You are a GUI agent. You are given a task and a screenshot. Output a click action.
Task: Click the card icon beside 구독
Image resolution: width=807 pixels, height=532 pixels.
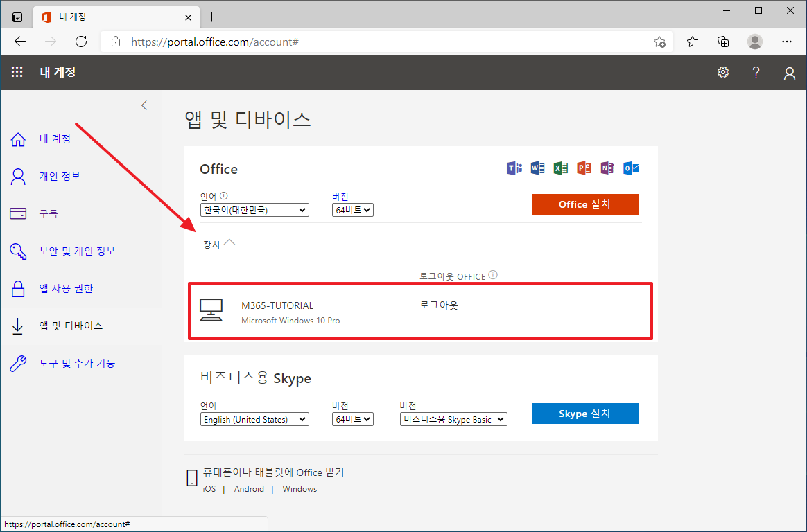(x=18, y=213)
